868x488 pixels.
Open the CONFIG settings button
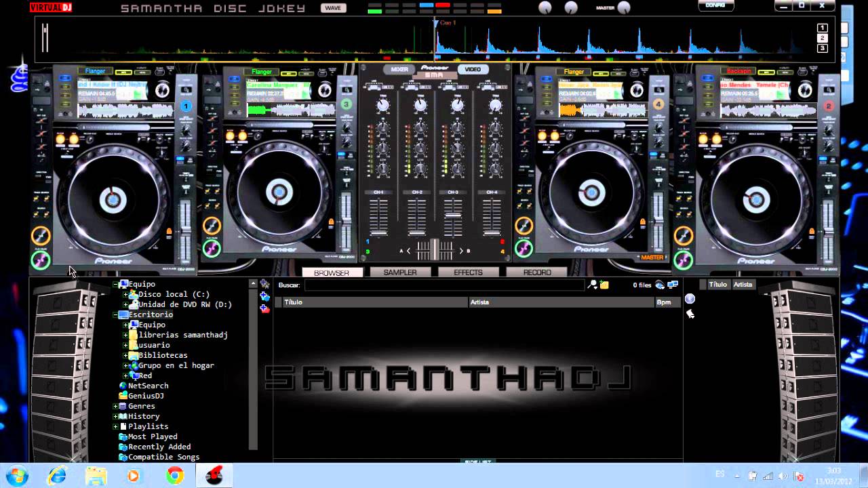715,5
